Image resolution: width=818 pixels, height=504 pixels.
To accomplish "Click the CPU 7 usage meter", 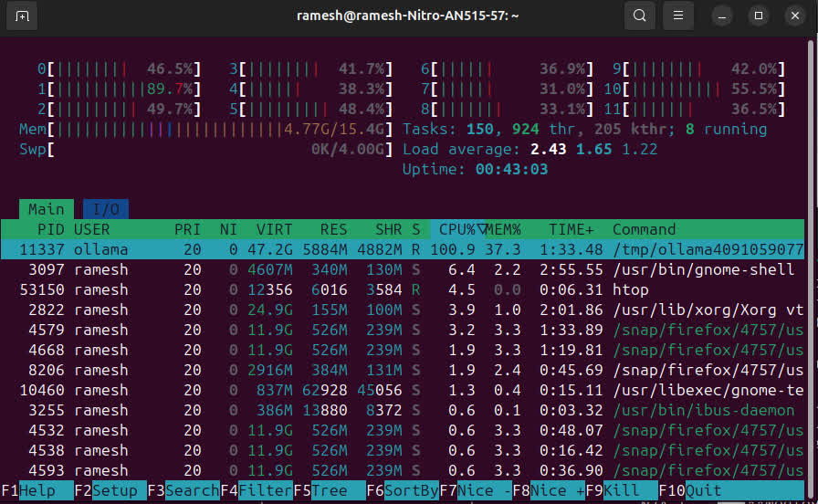I will [507, 89].
